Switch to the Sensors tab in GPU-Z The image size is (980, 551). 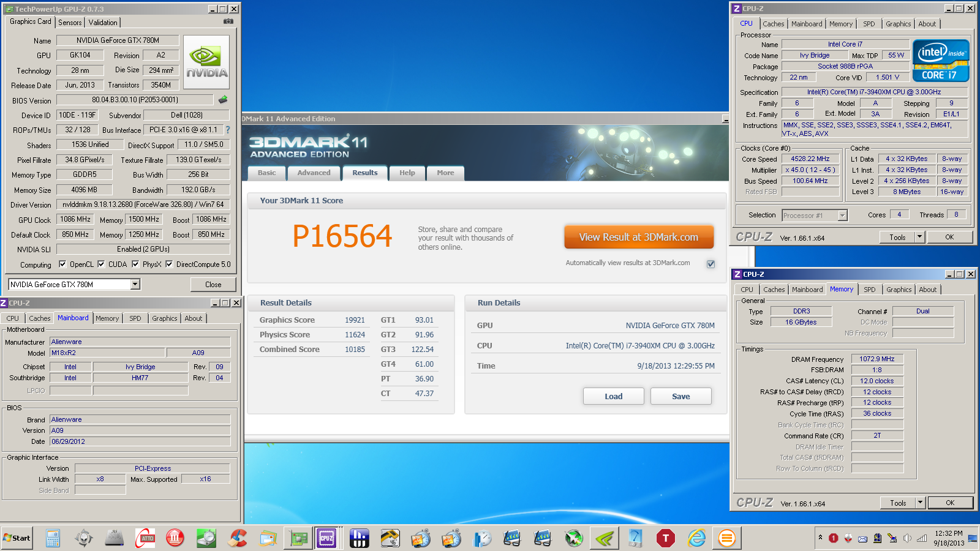point(70,22)
